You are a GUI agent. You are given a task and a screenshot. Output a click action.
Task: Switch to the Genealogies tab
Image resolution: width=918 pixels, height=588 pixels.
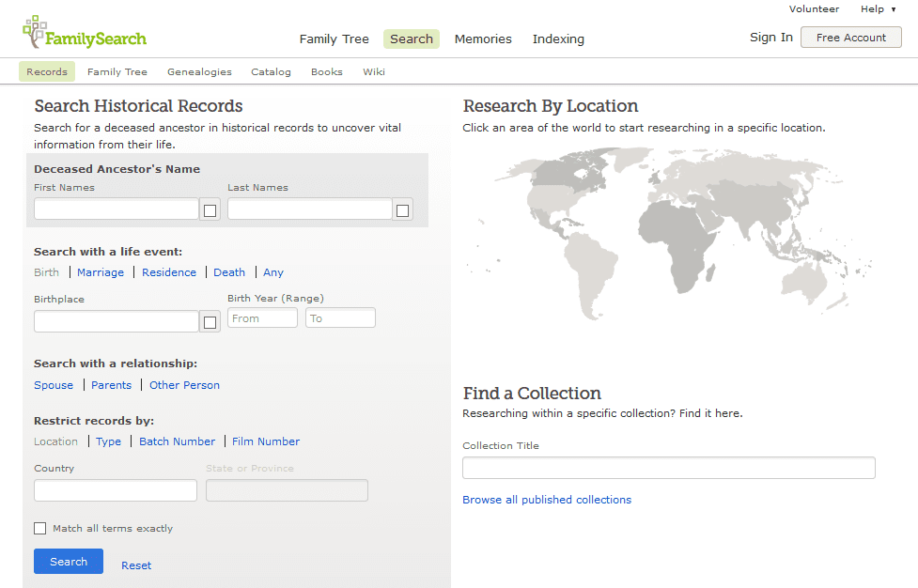coord(199,72)
